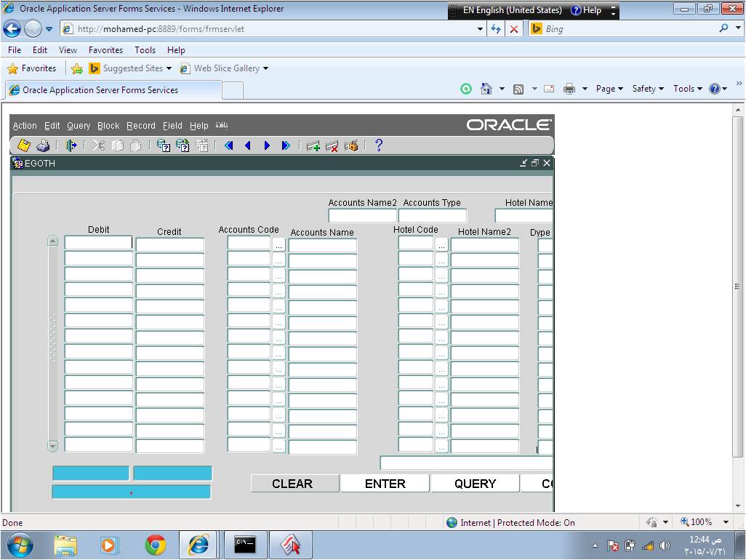Open the Block menu in Oracle Forms

tap(108, 126)
